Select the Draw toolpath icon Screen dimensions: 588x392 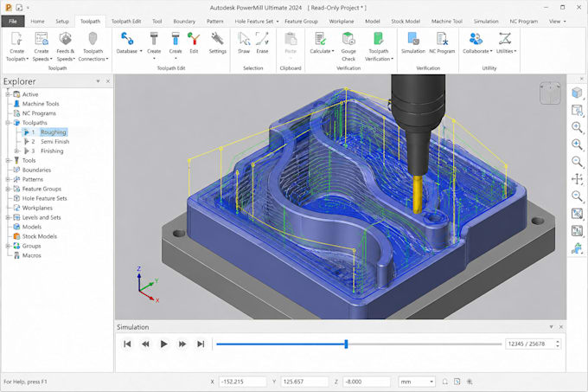(244, 39)
